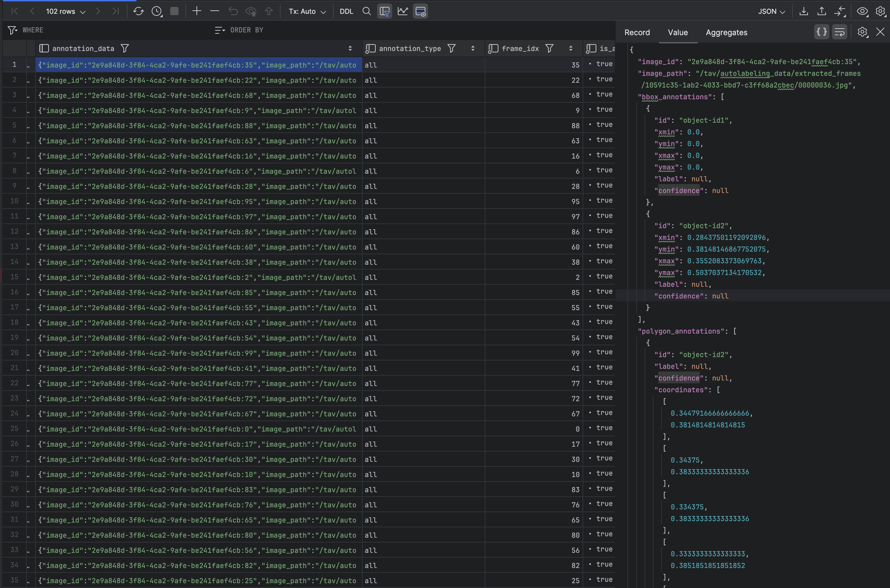The width and height of the screenshot is (890, 588).
Task: Click the Export Data download icon
Action: [x=803, y=11]
